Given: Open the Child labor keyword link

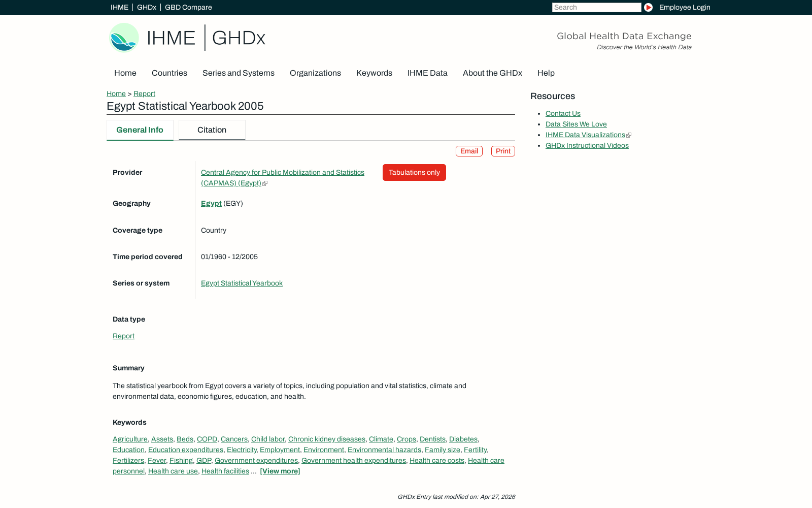Looking at the screenshot, I should (268, 439).
